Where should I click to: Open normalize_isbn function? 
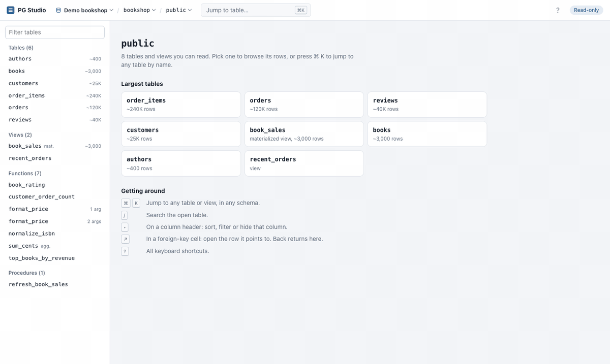pos(55,234)
